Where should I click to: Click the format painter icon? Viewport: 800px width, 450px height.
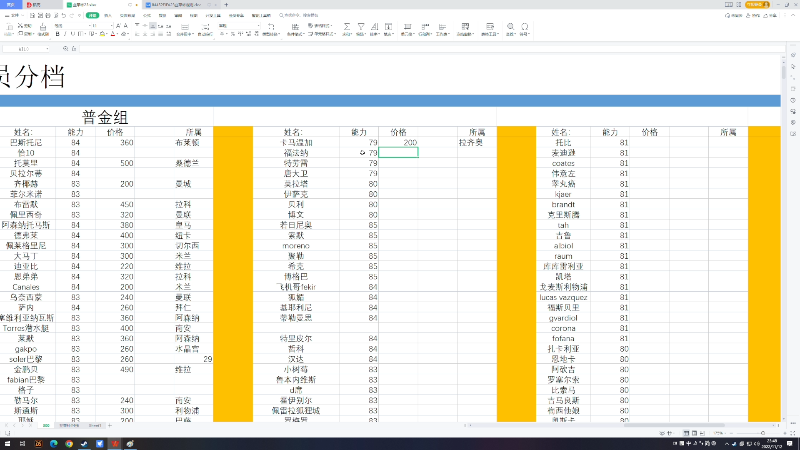(x=43, y=29)
